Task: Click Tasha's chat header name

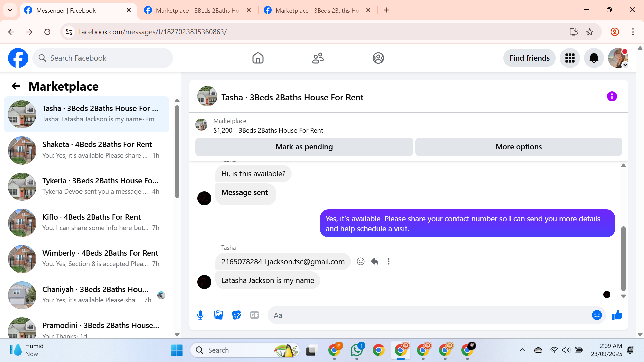Action: pyautogui.click(x=292, y=97)
